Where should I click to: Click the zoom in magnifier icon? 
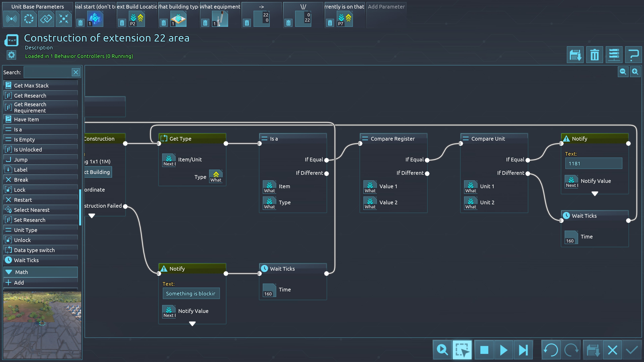click(x=635, y=72)
